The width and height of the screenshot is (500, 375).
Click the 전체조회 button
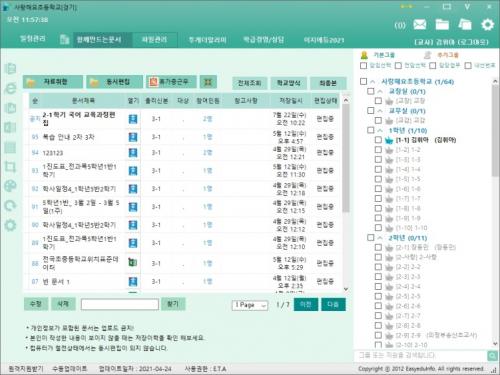point(249,83)
